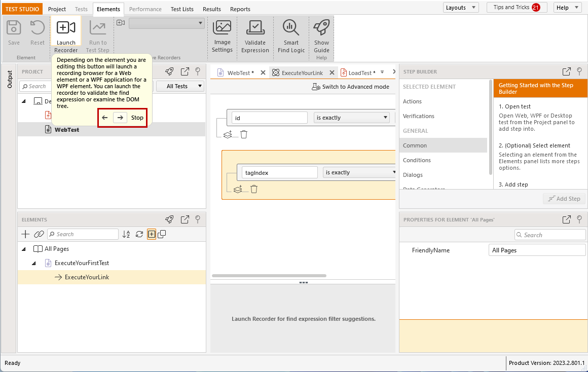Delete the tagIndex filter row with its trash icon
The width and height of the screenshot is (588, 372).
(254, 189)
